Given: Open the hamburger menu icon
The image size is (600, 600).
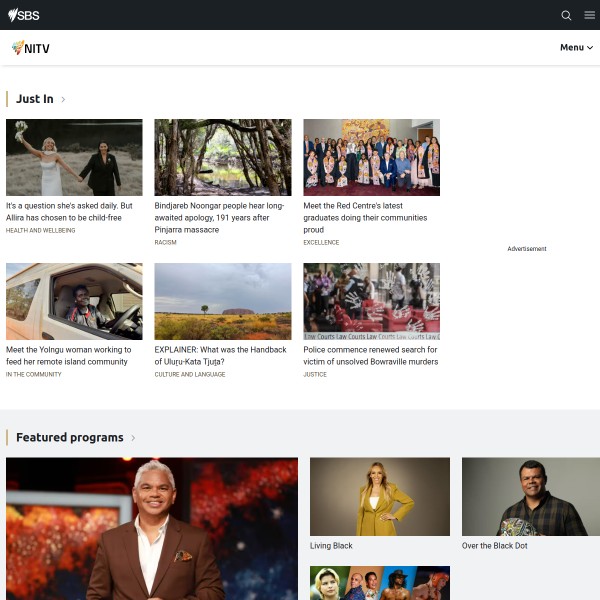Looking at the screenshot, I should tap(589, 15).
